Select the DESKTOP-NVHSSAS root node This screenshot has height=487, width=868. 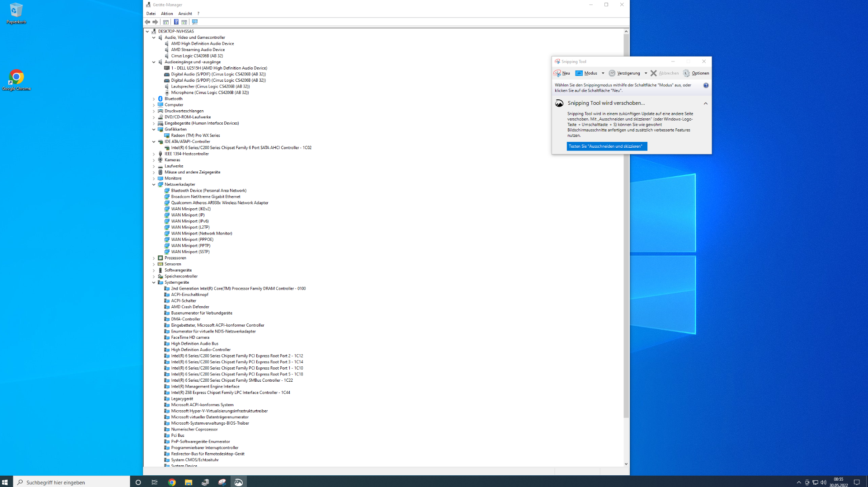tap(176, 32)
